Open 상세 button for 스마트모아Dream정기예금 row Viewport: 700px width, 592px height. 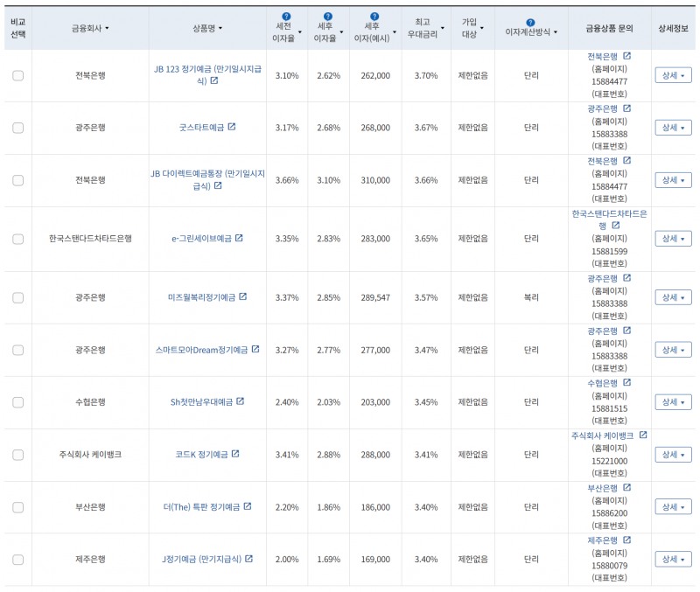(673, 350)
